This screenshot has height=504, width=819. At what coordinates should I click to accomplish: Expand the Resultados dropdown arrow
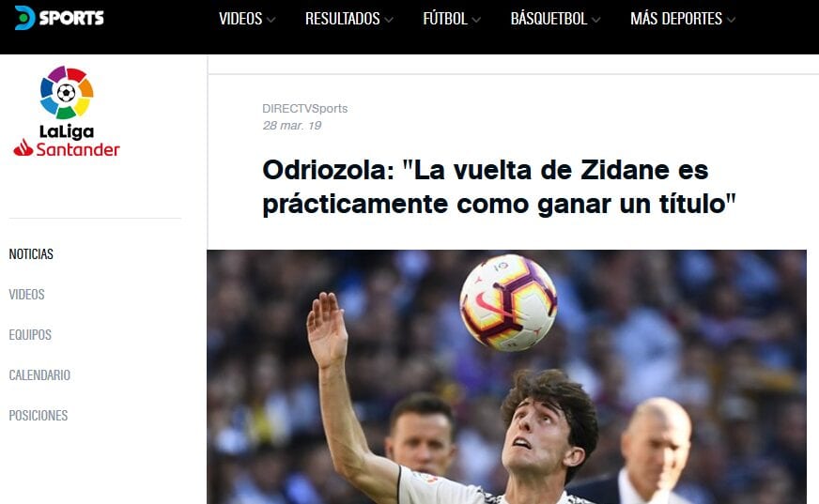[x=389, y=20]
